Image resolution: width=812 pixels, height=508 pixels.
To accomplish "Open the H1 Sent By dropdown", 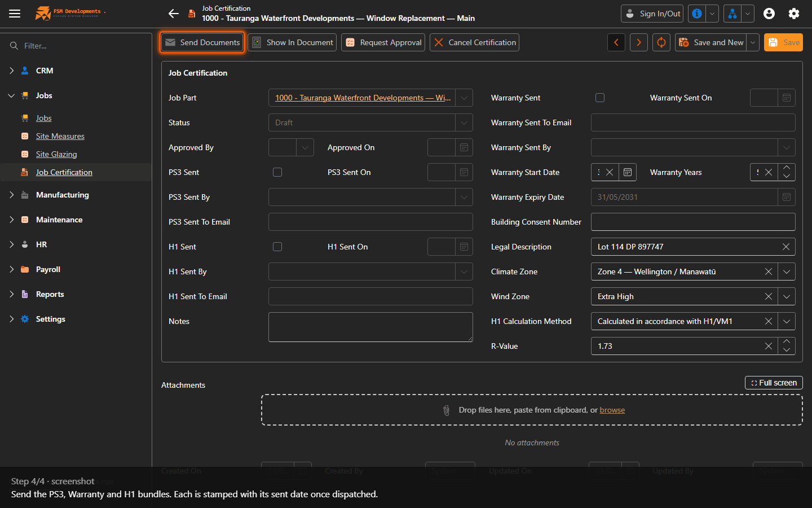I will [464, 271].
